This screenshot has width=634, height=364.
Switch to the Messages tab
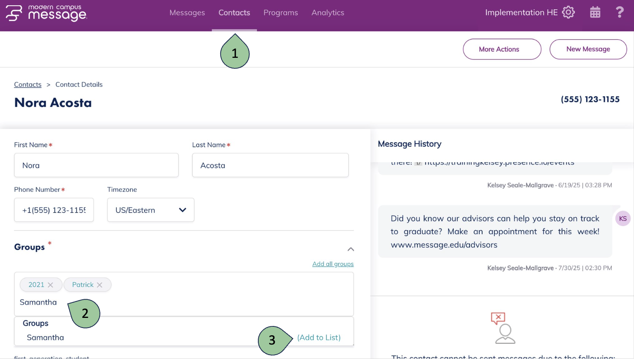pyautogui.click(x=187, y=13)
